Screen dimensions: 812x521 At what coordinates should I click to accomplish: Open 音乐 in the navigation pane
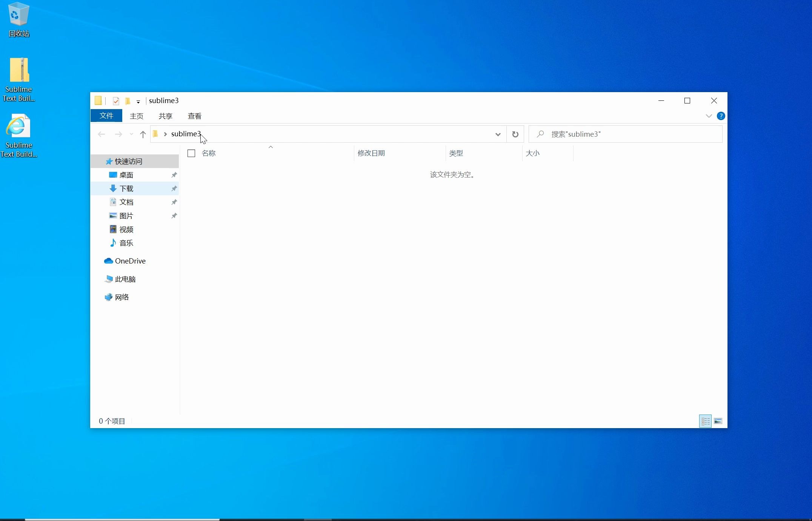pos(135,243)
